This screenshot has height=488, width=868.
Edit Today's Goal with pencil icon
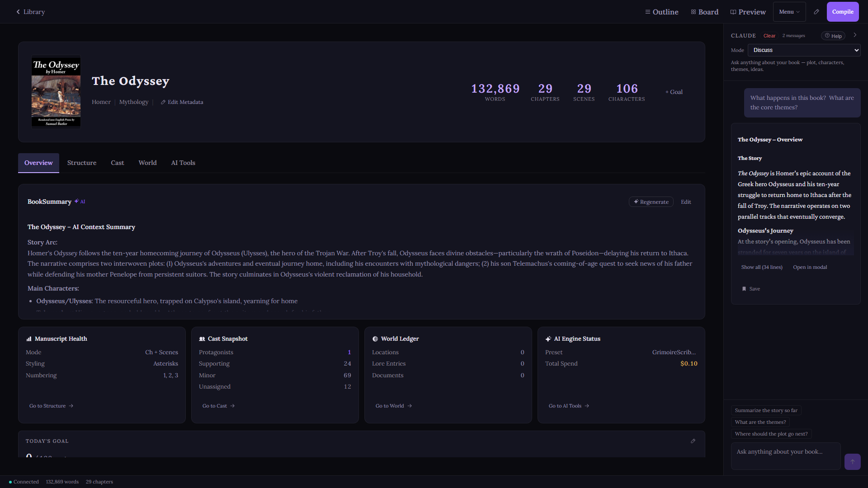point(693,441)
